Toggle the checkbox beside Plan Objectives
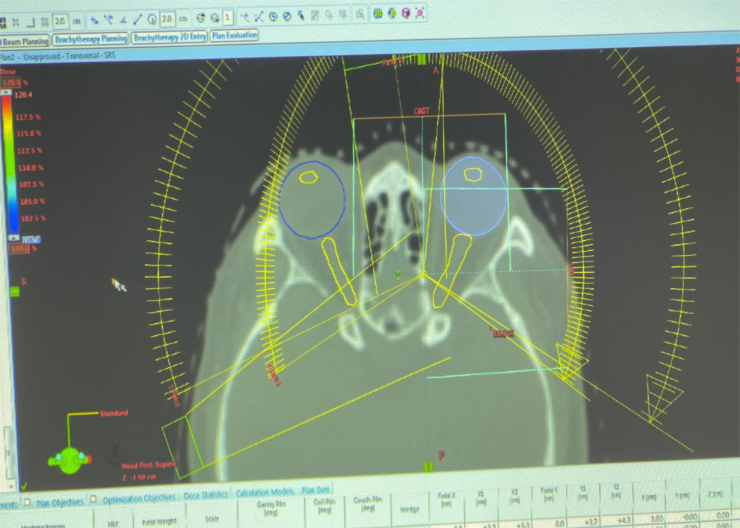 [27, 501]
